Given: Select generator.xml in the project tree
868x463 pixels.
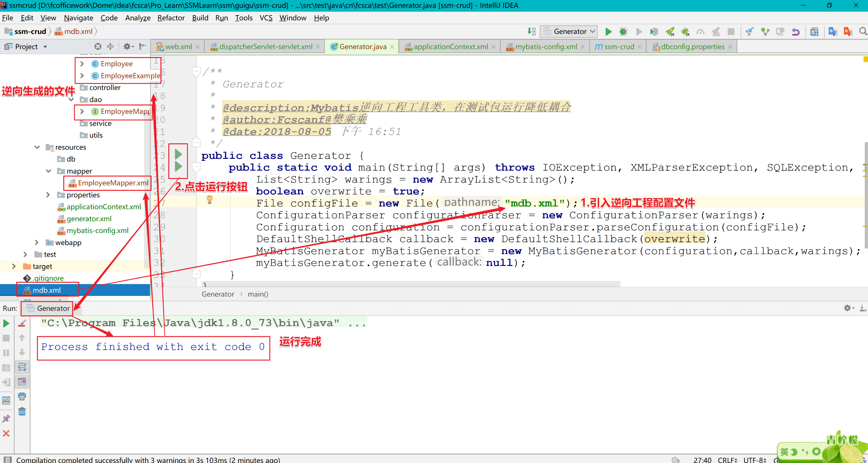Looking at the screenshot, I should 89,219.
